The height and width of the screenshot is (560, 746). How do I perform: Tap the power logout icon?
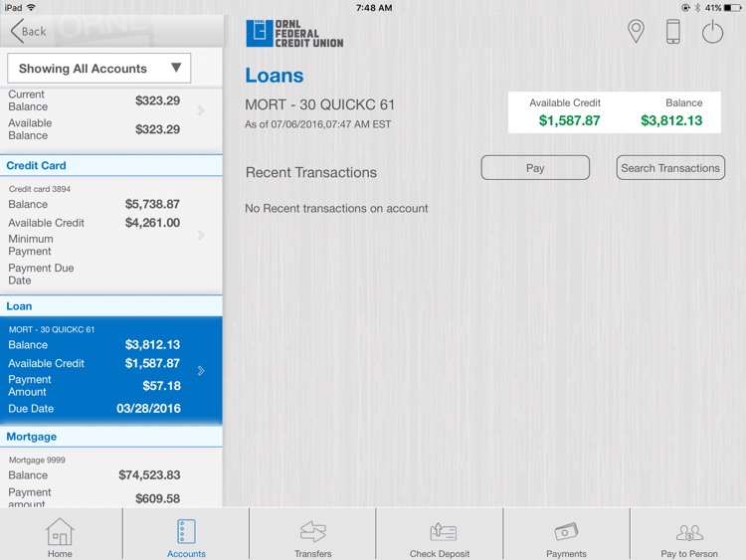pyautogui.click(x=712, y=31)
